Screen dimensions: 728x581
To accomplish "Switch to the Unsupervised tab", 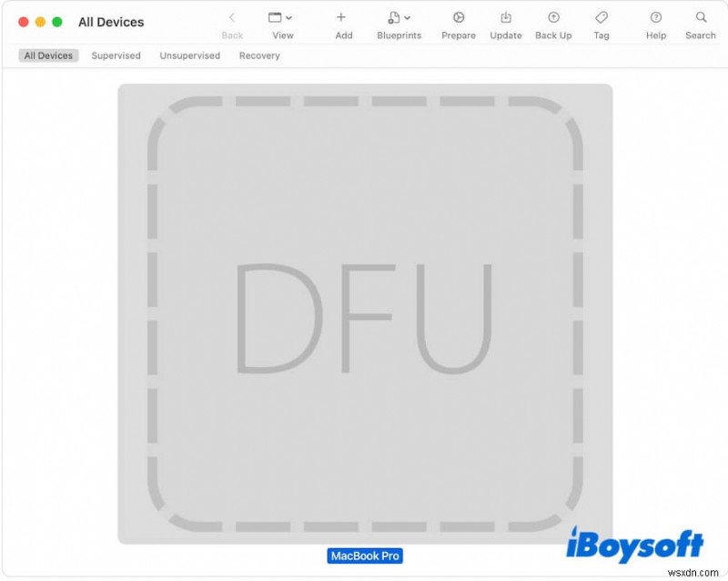I will click(x=190, y=56).
